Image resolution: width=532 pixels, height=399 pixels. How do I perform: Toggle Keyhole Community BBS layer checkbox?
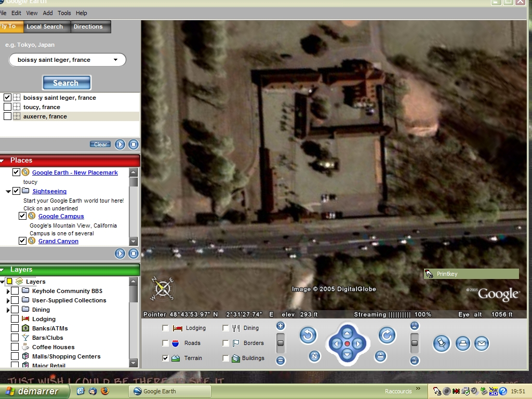15,291
